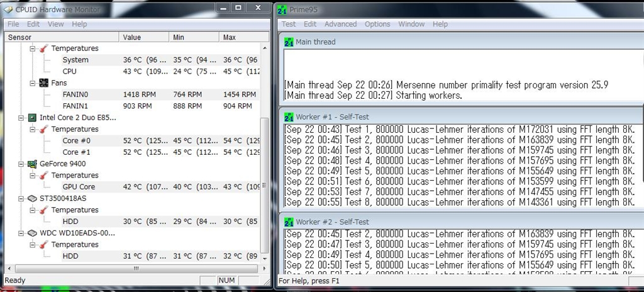Open Help menu in Hardware Monitor

[x=79, y=25]
